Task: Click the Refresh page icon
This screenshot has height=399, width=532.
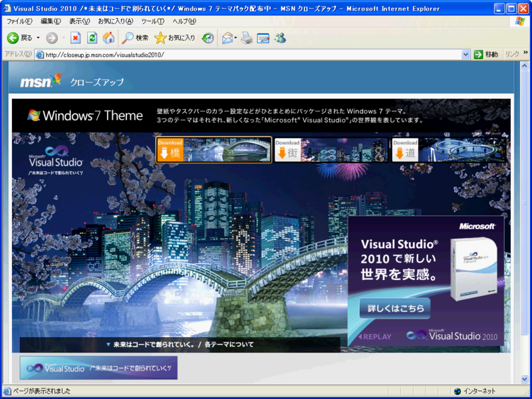Action: click(x=92, y=38)
